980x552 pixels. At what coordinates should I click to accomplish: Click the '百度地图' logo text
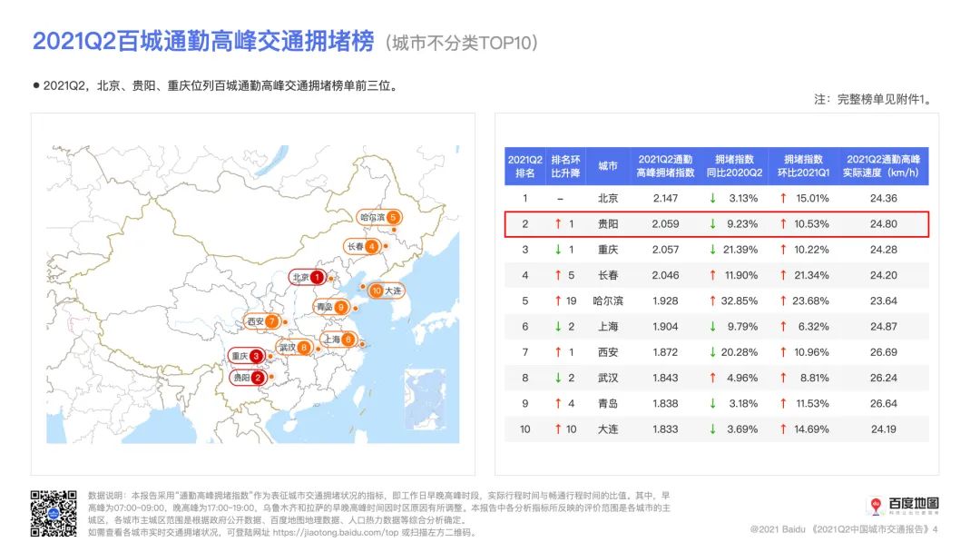point(913,503)
